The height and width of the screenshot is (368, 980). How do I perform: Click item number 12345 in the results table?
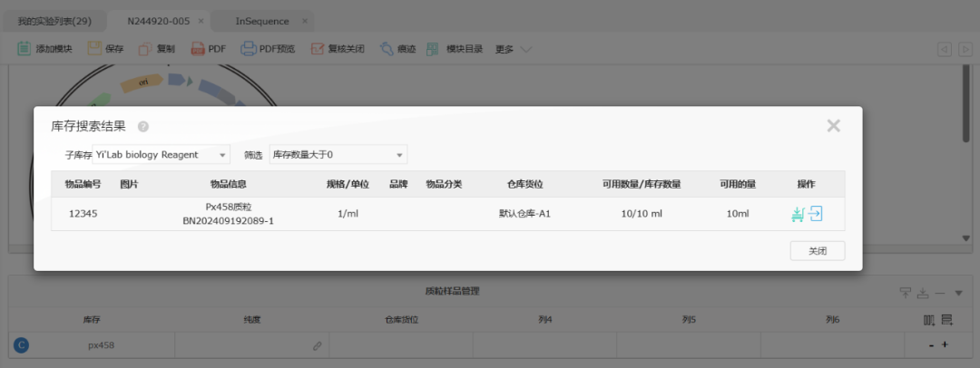(83, 214)
